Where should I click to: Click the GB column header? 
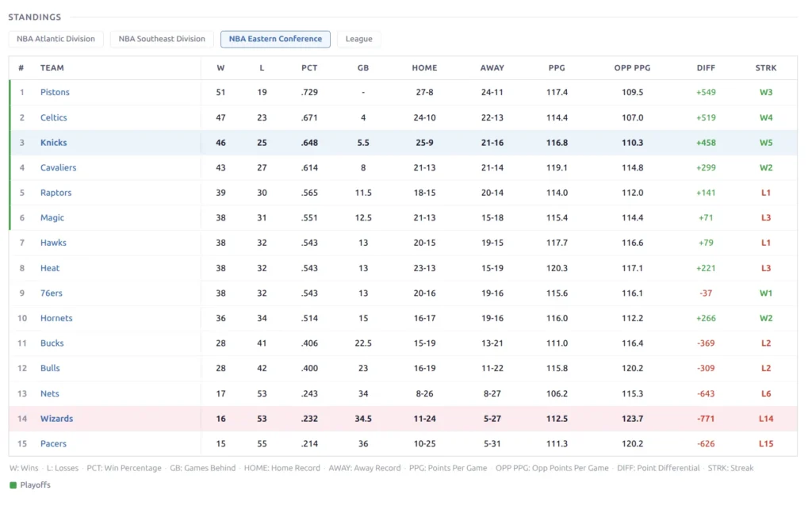363,68
